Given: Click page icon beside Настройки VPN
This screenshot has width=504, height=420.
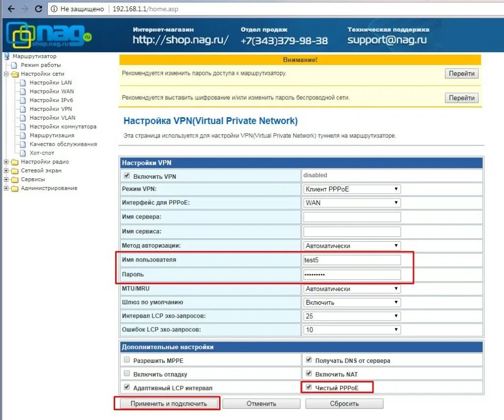Looking at the screenshot, I should pyautogui.click(x=23, y=109).
